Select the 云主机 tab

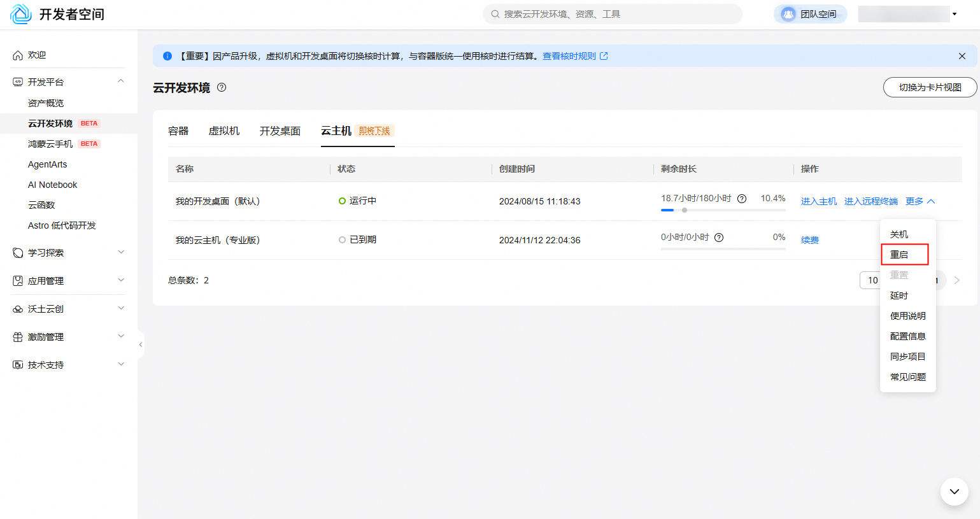pos(336,131)
